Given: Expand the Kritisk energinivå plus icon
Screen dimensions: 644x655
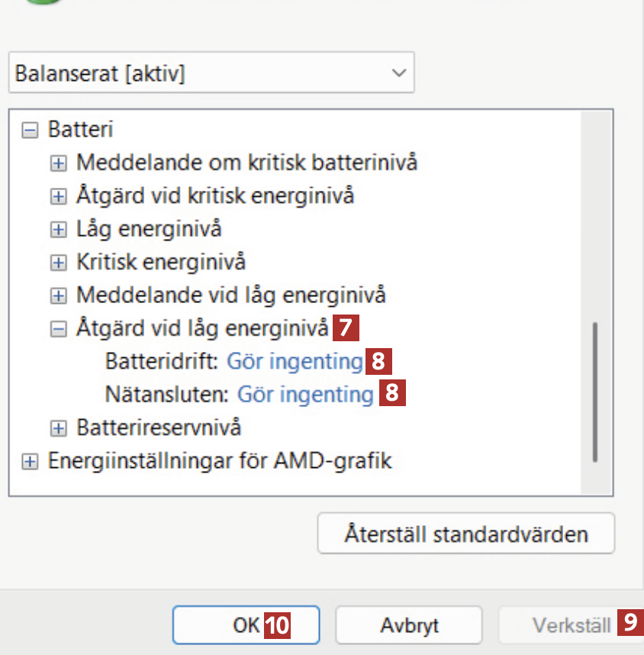Looking at the screenshot, I should (58, 263).
